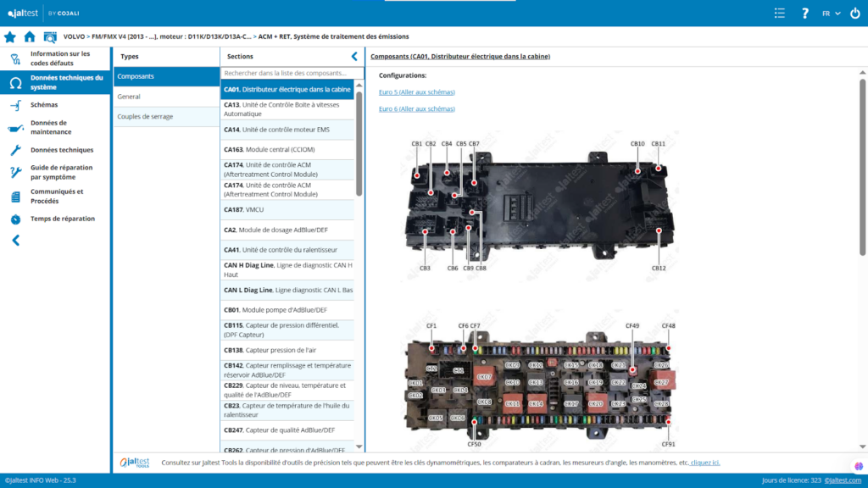Click the power logout icon
Image resolution: width=868 pixels, height=488 pixels.
[x=854, y=13]
